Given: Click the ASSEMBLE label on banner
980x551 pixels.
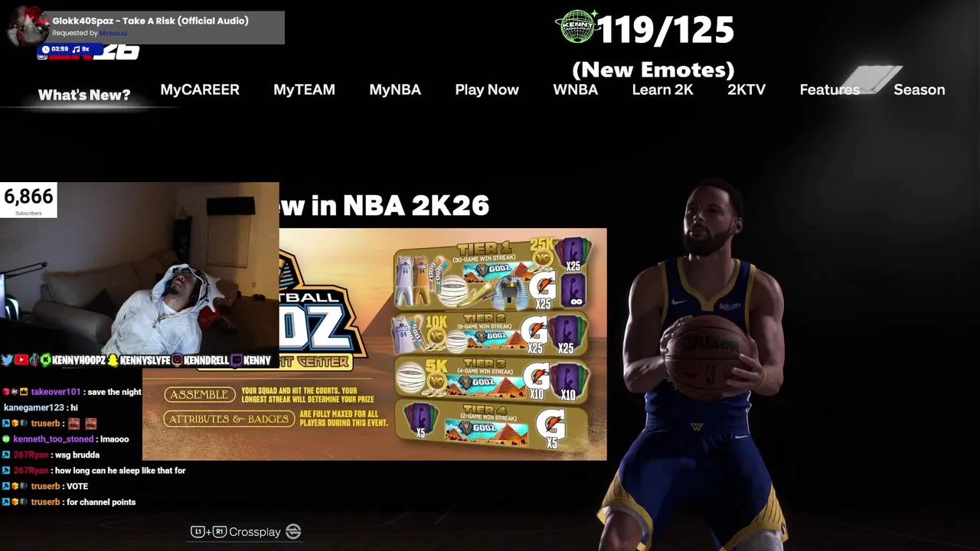Looking at the screenshot, I should click(198, 394).
